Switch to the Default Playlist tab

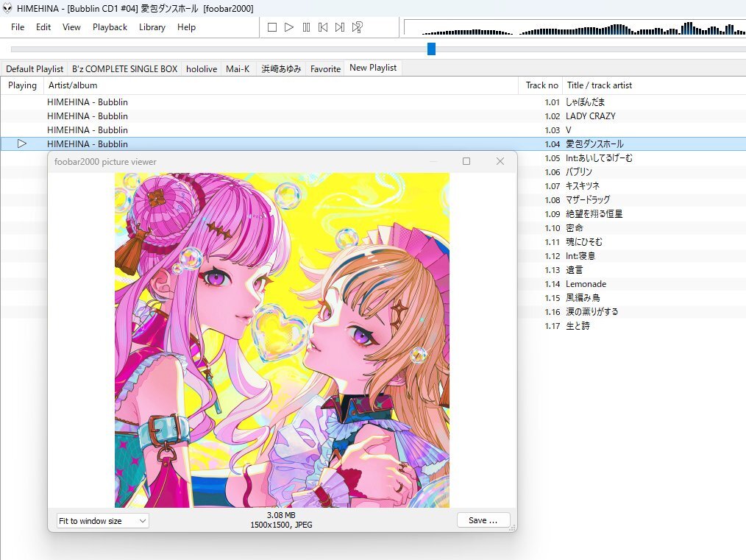(x=35, y=69)
